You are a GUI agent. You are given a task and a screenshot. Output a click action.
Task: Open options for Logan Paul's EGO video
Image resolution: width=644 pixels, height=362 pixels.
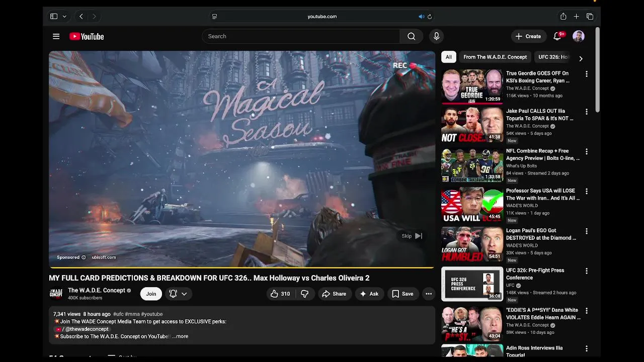[586, 231]
